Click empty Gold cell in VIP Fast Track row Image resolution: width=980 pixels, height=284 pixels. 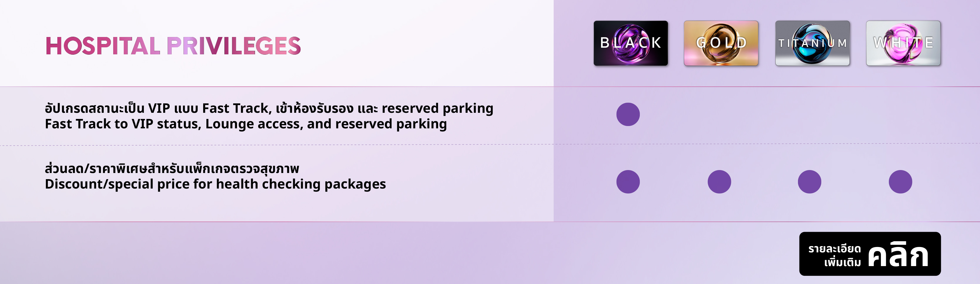click(719, 115)
